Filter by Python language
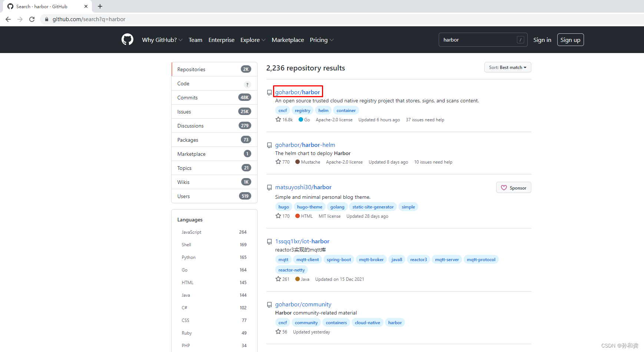Screen dimensions: 644x352 (214, 257)
